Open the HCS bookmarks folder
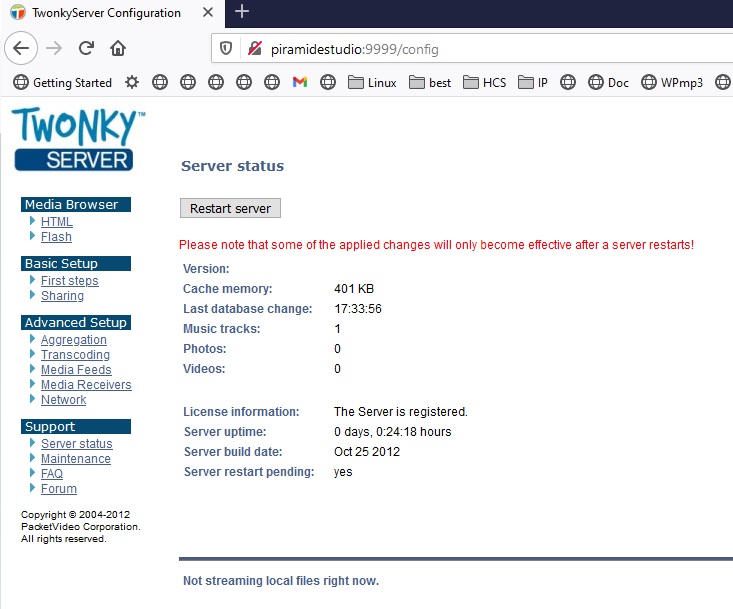 (485, 83)
